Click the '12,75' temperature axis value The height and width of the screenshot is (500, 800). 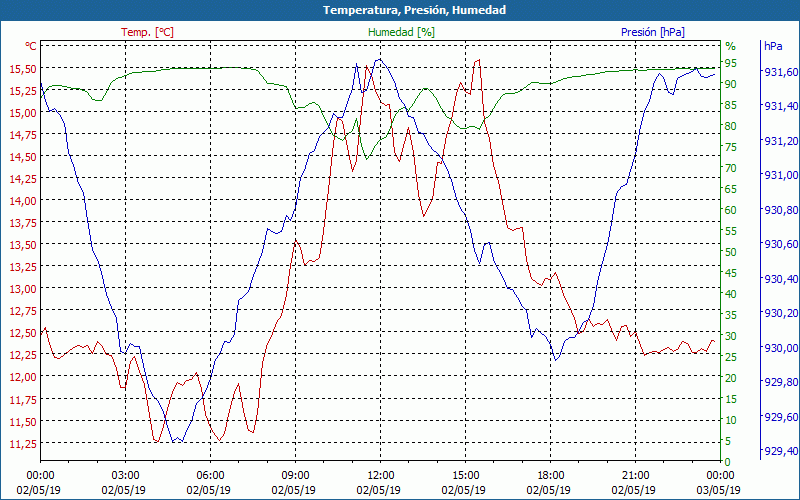pyautogui.click(x=22, y=311)
